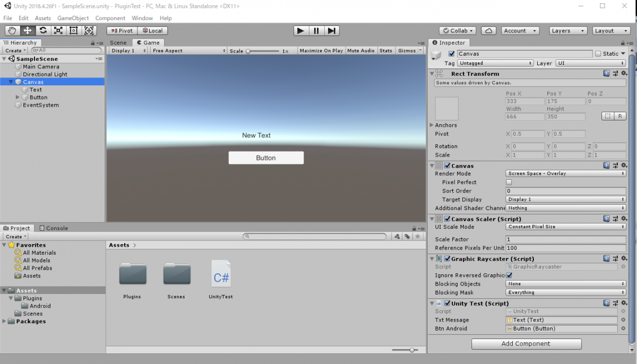This screenshot has height=364, width=637.
Task: Switch to the Scene tab
Action: pyautogui.click(x=118, y=42)
